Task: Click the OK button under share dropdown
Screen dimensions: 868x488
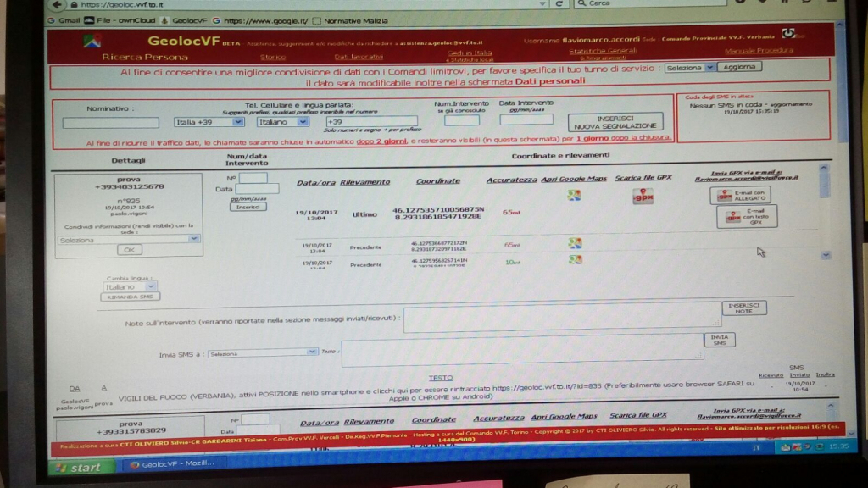Action: coord(130,250)
